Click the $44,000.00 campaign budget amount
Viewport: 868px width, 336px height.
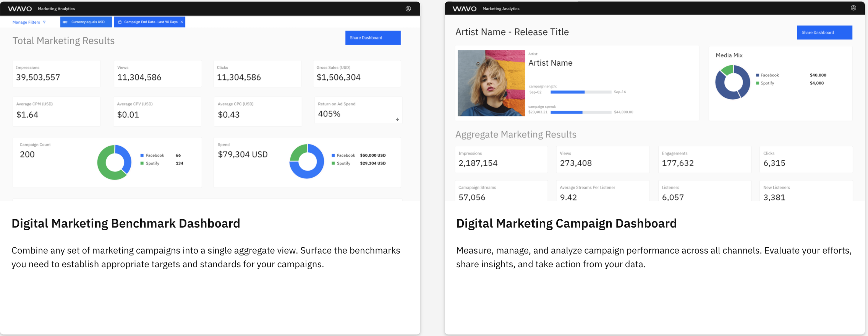[623, 112]
